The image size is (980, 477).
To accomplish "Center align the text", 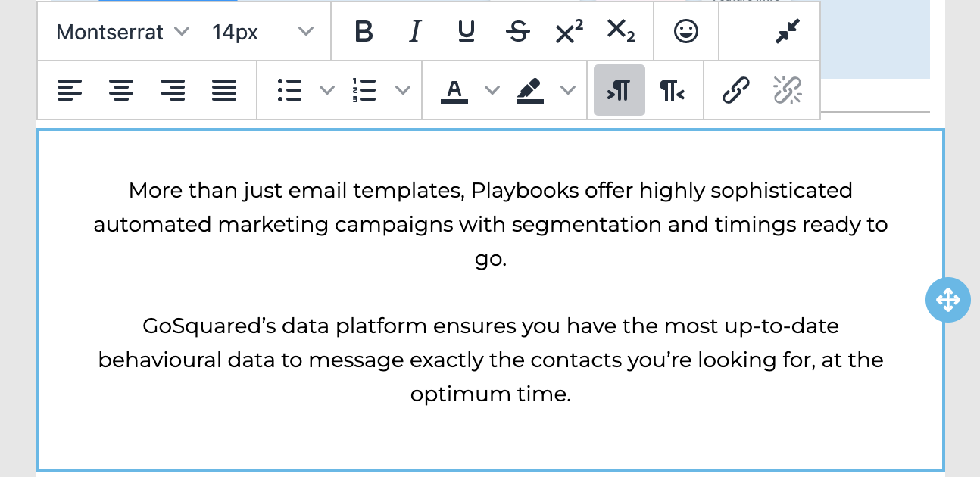I will (121, 91).
